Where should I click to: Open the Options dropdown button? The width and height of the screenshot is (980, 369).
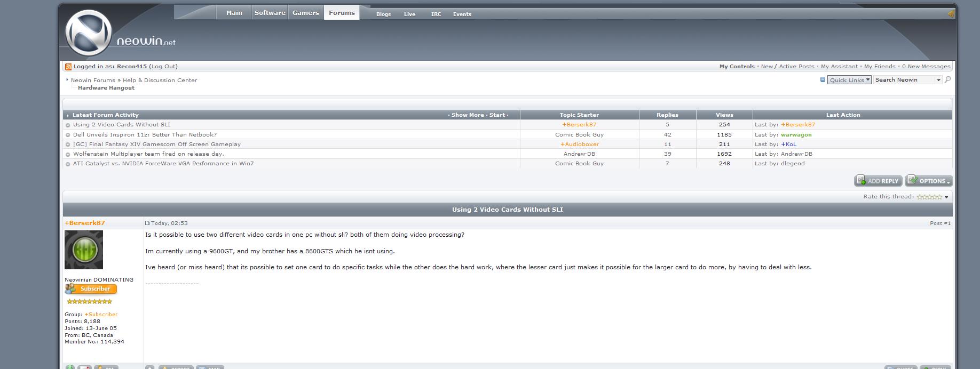coord(929,181)
